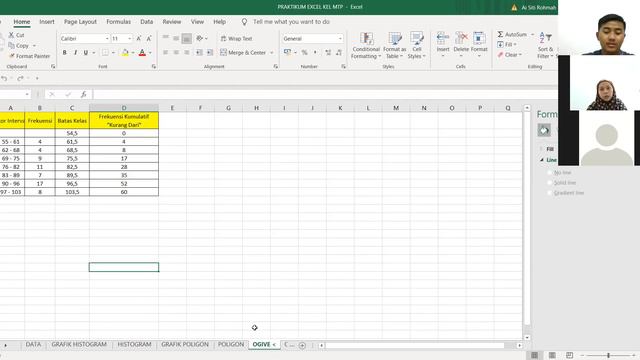640x360 pixels.
Task: Add a new sheet with plus icon
Action: click(302, 345)
